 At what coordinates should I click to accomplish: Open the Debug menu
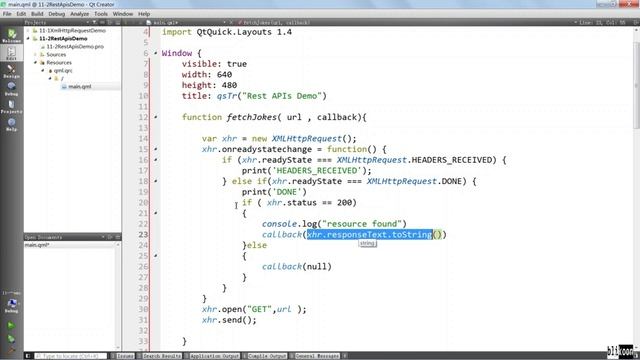pos(57,13)
